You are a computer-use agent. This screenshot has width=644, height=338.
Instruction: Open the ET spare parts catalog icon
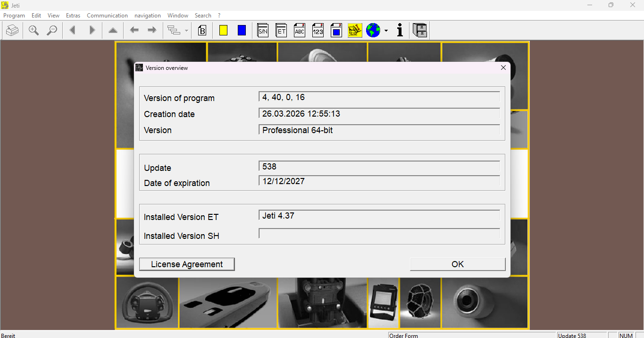point(281,31)
